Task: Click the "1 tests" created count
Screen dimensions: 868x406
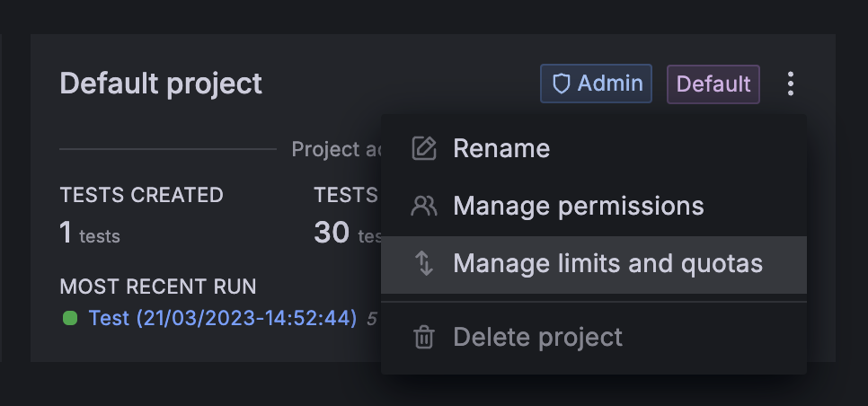Action: coord(90,234)
